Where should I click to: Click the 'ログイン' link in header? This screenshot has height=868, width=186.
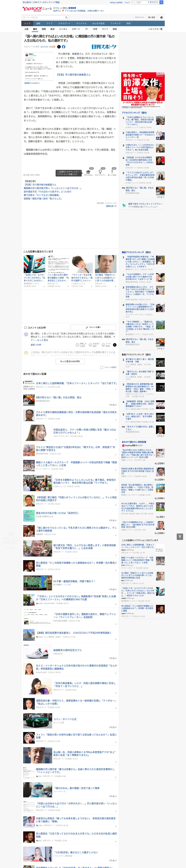click(x=57, y=11)
